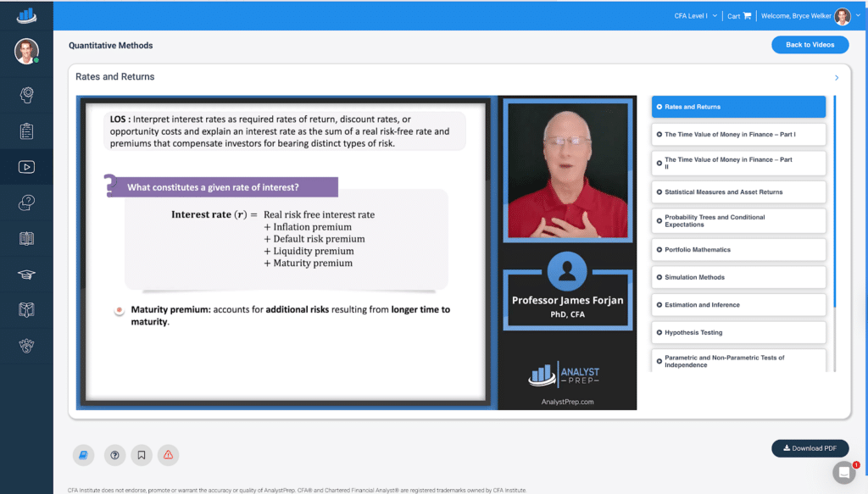Report an issue with the red warning icon
The image size is (868, 494).
coord(168,455)
